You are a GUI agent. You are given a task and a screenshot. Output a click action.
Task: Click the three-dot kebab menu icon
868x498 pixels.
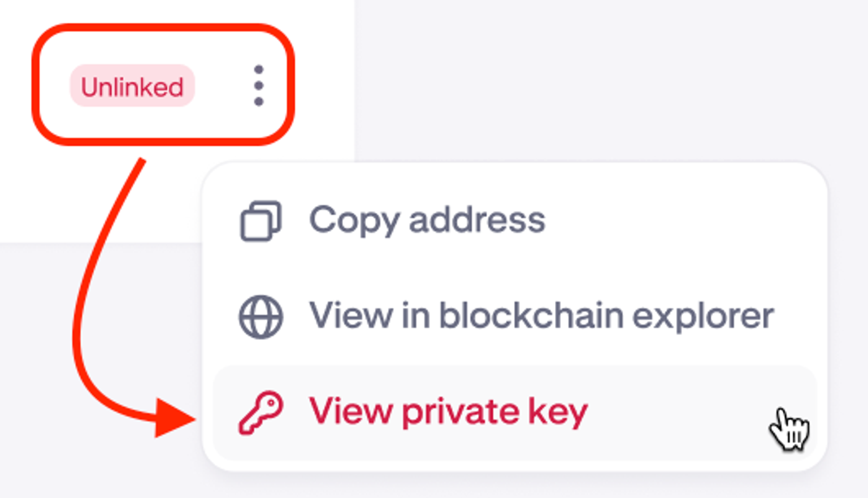(258, 85)
